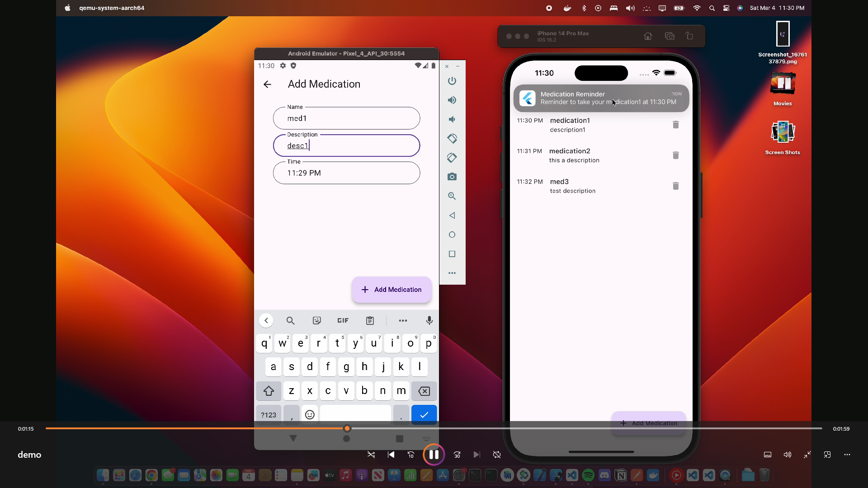Pause the video playback
Viewport: 868px width, 488px height.
[x=434, y=455]
